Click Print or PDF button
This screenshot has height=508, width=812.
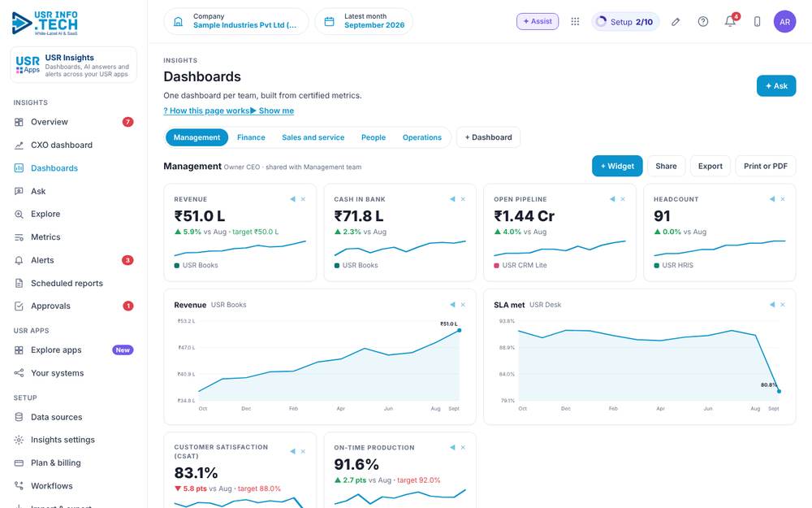[766, 166]
